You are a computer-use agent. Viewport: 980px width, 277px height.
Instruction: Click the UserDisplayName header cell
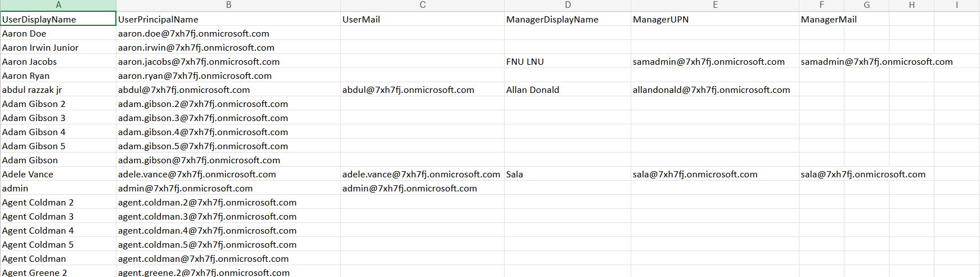[x=58, y=19]
